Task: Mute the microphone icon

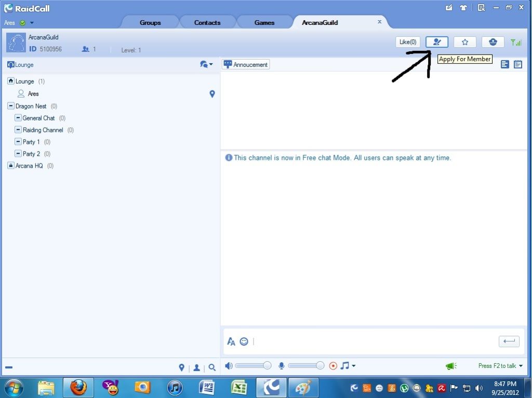Action: pyautogui.click(x=282, y=366)
